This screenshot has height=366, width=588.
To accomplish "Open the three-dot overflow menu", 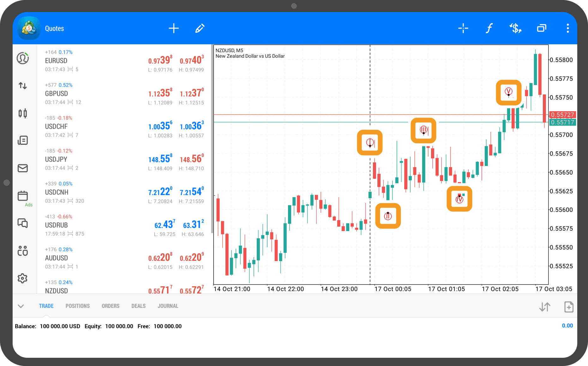I will click(567, 28).
